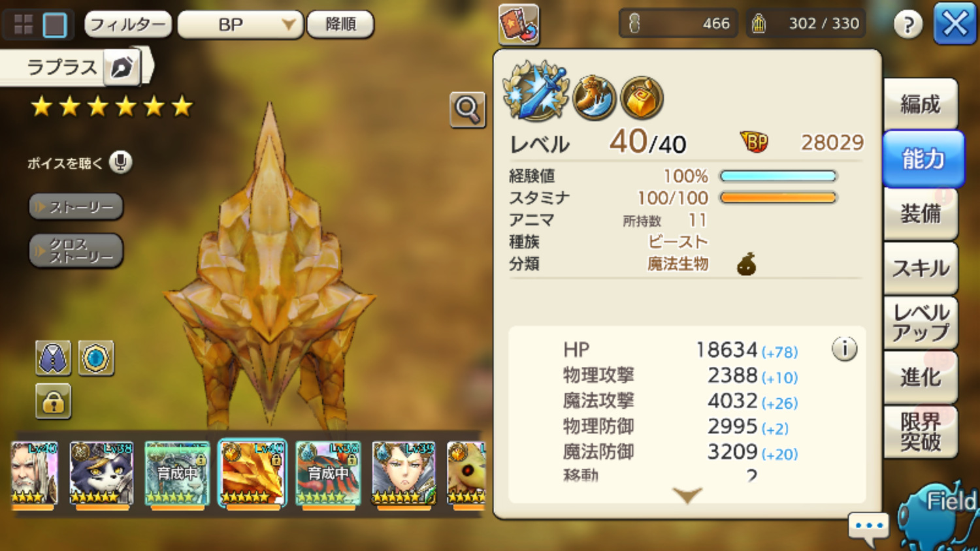Click the magnifier zoom icon
The width and height of the screenshot is (980, 551).
point(468,110)
